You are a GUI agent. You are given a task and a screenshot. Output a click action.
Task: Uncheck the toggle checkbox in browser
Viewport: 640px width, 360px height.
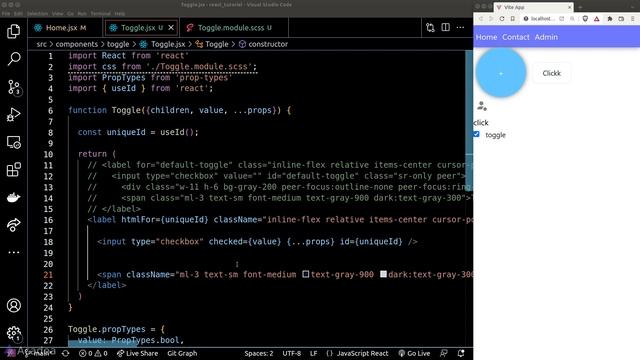click(476, 134)
